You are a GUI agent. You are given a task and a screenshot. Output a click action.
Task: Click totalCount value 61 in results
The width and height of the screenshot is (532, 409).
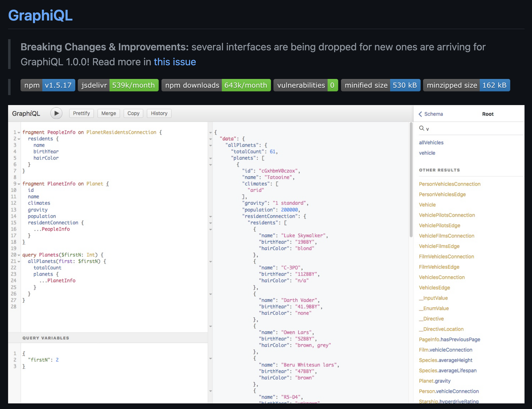[x=273, y=152]
